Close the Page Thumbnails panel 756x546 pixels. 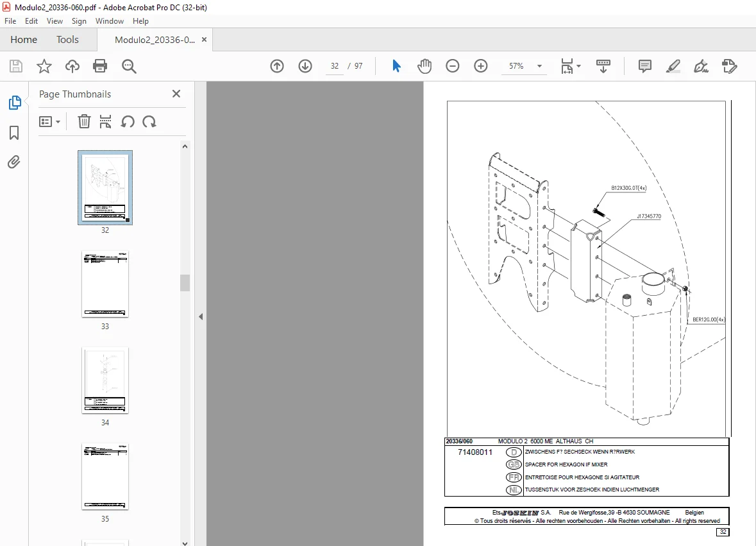(x=176, y=94)
